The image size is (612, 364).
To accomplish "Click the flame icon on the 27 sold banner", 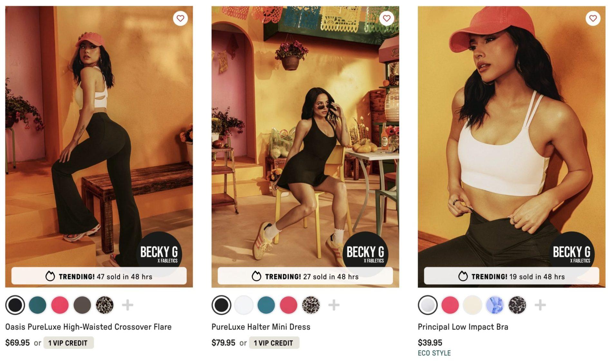I will [x=256, y=276].
